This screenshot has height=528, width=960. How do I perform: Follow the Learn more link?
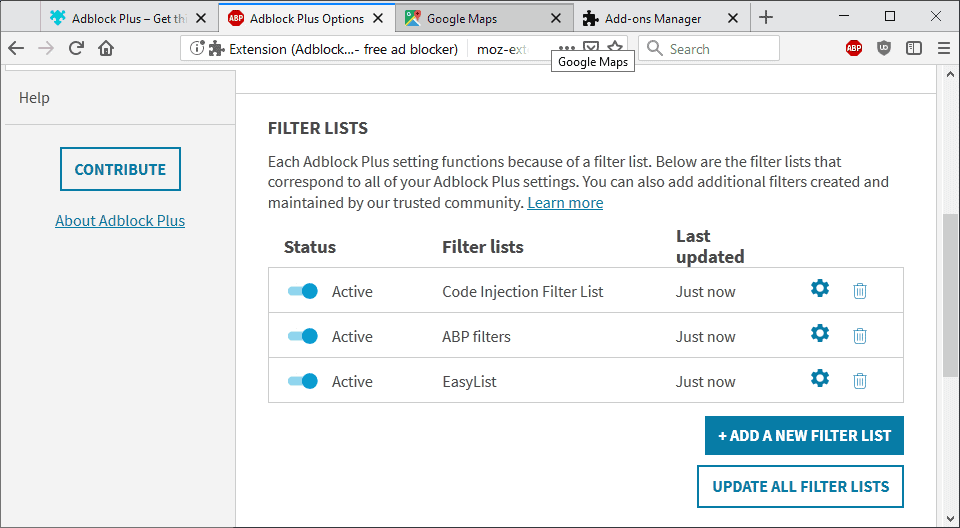pyautogui.click(x=565, y=203)
